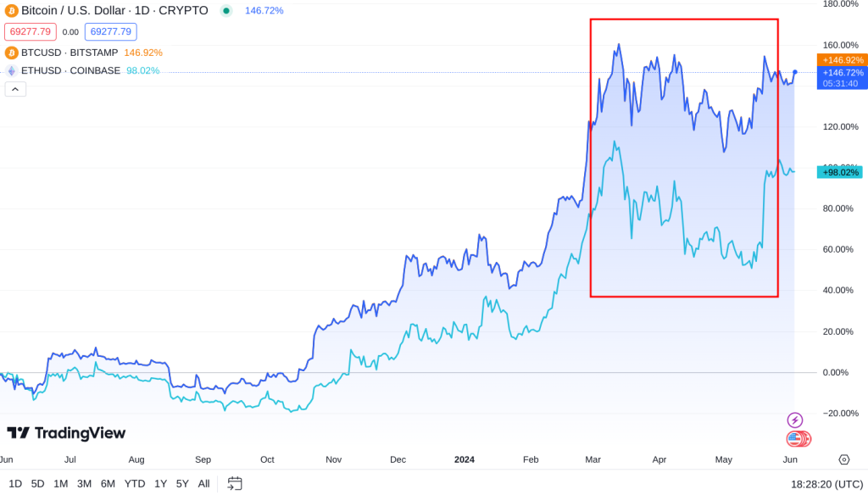This screenshot has width=868, height=495.
Task: Click the red sell price 69277.79 button
Action: [31, 32]
